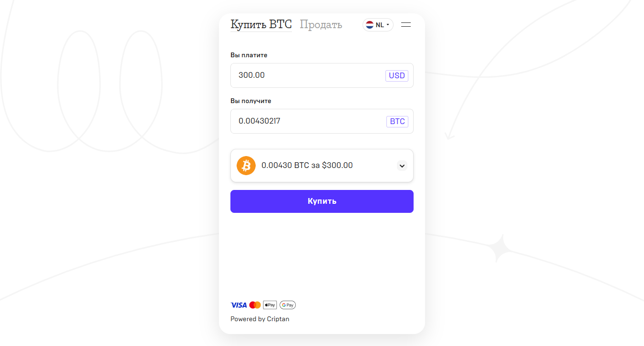Open the NL language selector dropdown

[x=378, y=25]
